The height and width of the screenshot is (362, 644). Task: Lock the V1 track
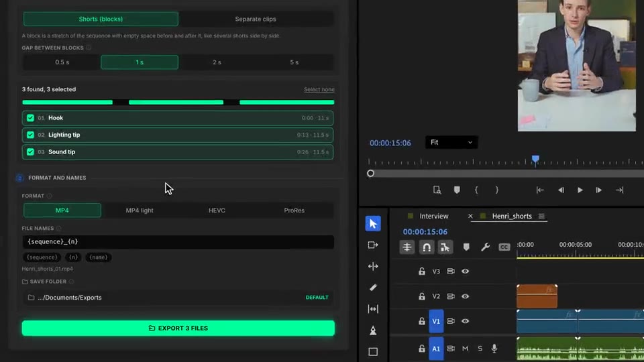pyautogui.click(x=422, y=321)
